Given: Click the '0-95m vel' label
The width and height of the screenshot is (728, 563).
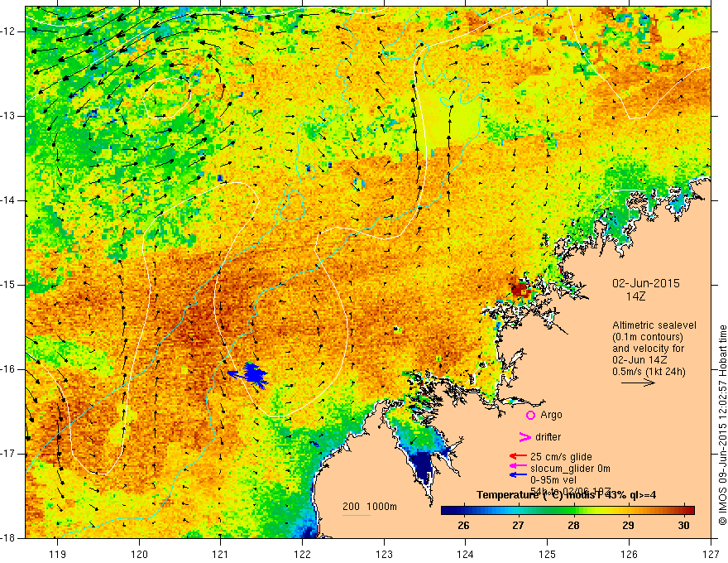Looking at the screenshot, I should point(553,480).
